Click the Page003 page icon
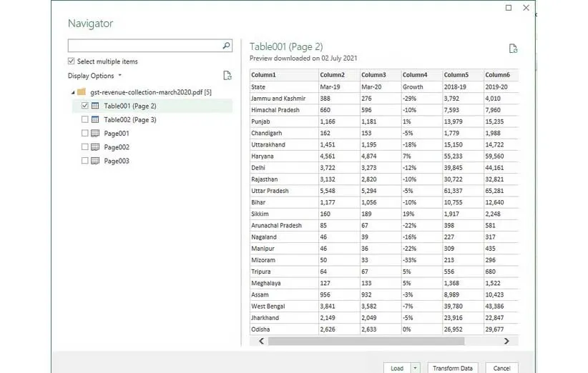Screen dimensions: 588x373 [95, 161]
